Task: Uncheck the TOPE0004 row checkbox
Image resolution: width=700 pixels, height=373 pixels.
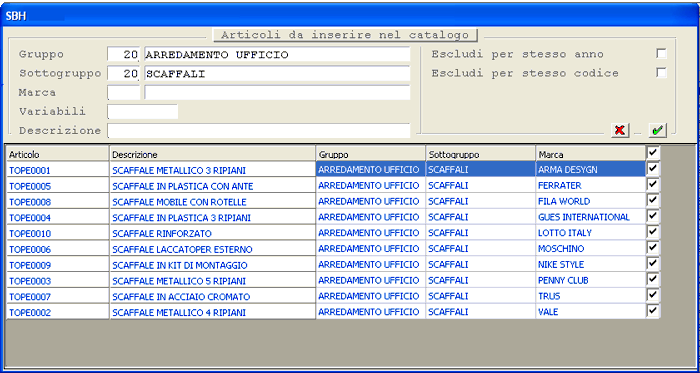Action: pyautogui.click(x=653, y=216)
